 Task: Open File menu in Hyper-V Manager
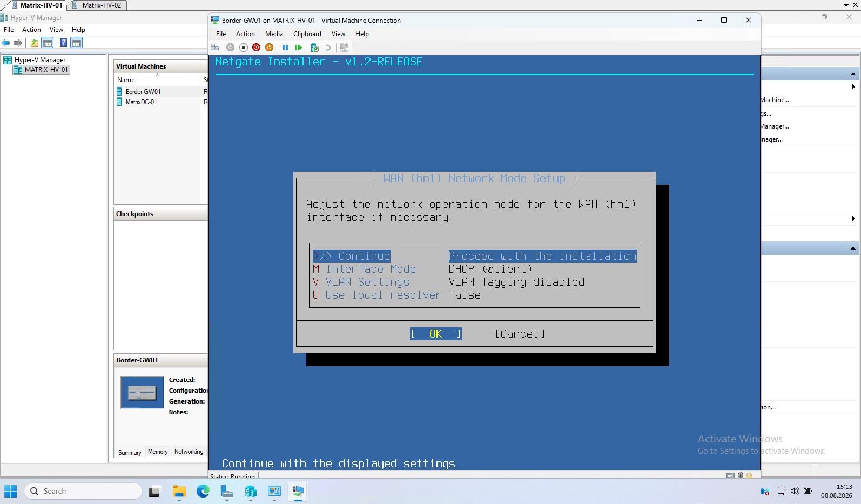pos(9,30)
